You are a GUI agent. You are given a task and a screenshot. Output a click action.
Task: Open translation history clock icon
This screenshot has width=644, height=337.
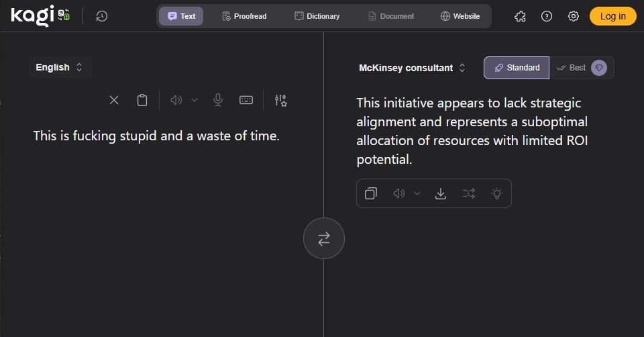tap(102, 16)
